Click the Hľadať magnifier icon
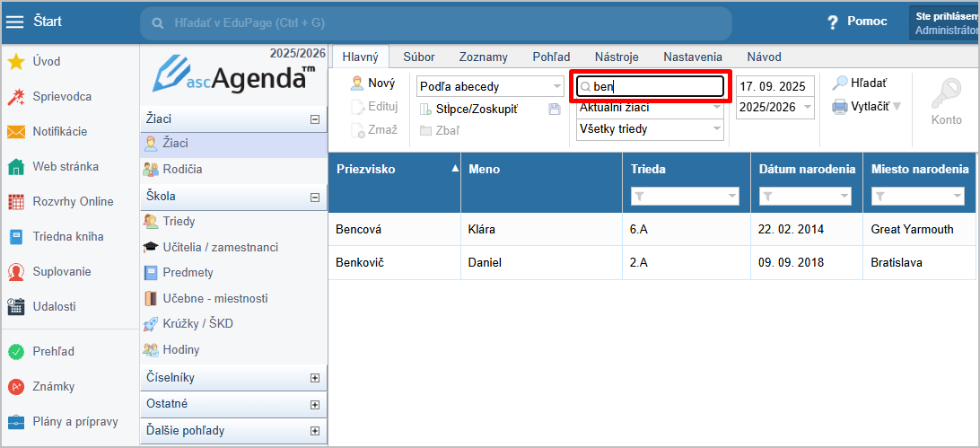The image size is (980, 448). click(839, 83)
